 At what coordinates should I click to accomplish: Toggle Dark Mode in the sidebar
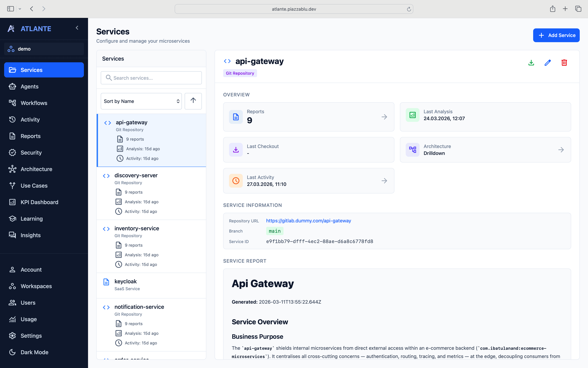coord(34,352)
